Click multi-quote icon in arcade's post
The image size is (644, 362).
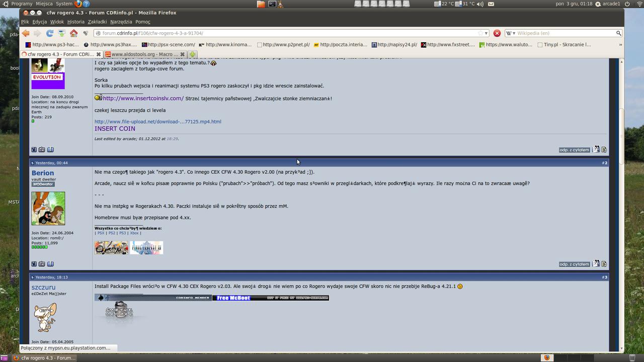pos(596,149)
